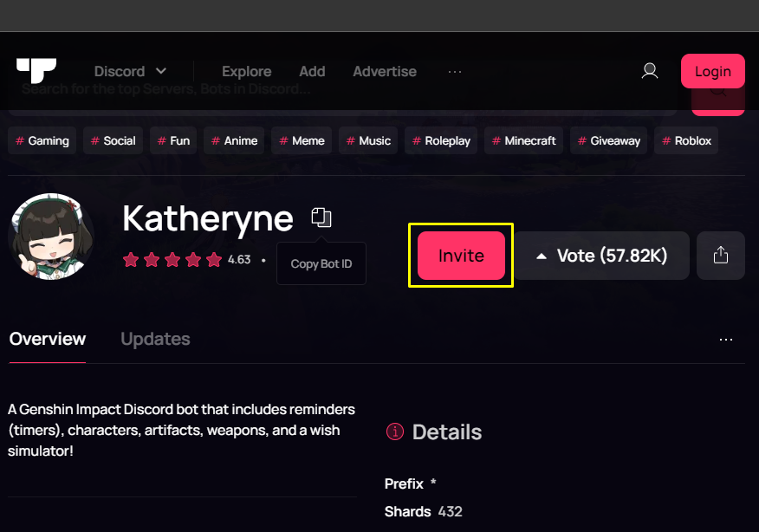The height and width of the screenshot is (532, 759).
Task: Click Katheryne's bot avatar
Action: point(51,237)
